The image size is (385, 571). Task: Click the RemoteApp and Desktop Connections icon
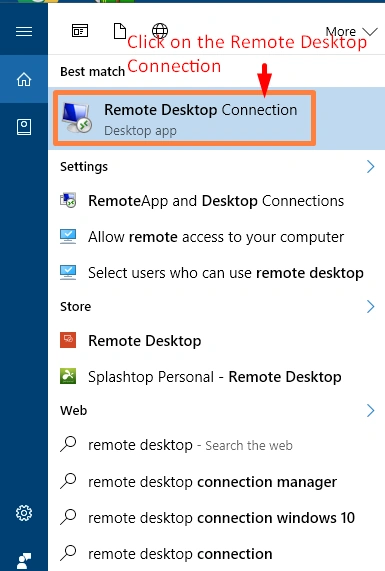tap(68, 201)
